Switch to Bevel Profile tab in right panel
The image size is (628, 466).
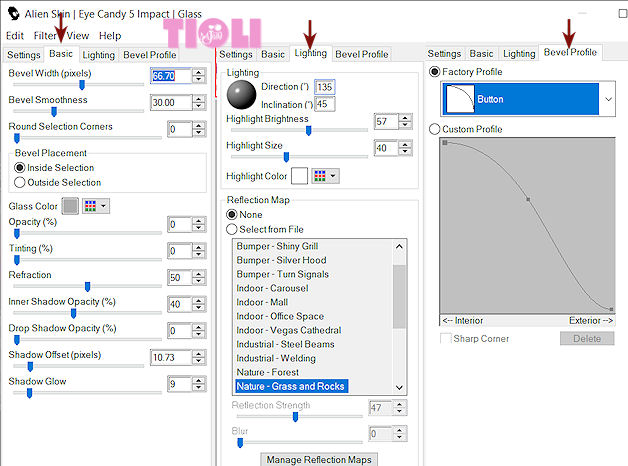tap(570, 52)
